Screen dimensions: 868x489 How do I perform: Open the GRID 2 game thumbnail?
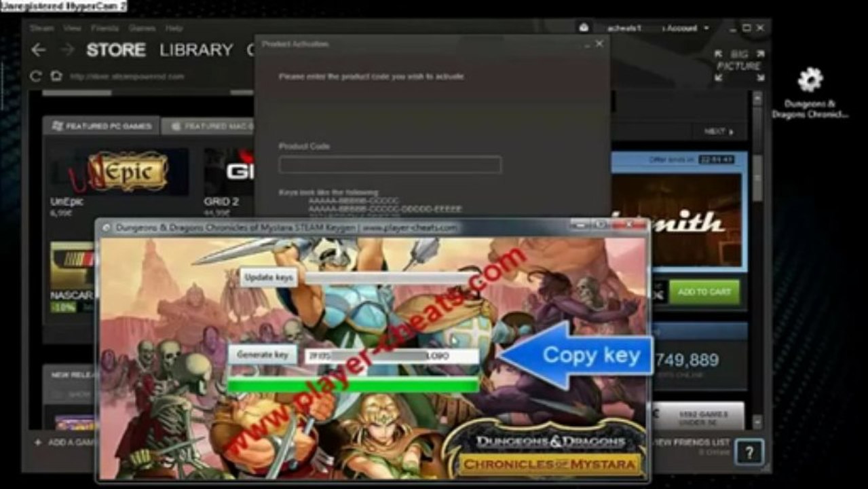coord(229,172)
